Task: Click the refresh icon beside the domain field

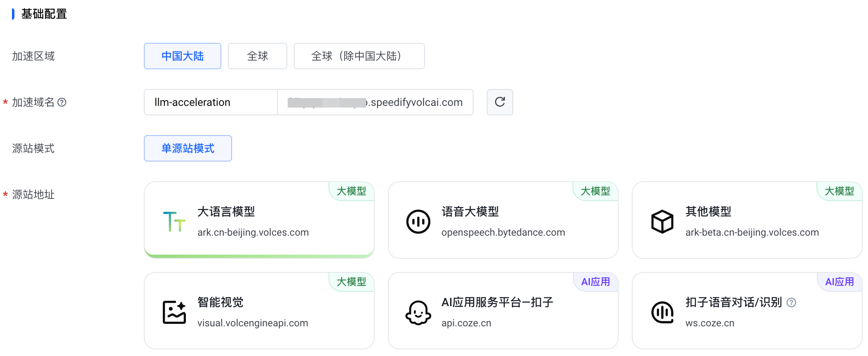Action: pos(500,102)
